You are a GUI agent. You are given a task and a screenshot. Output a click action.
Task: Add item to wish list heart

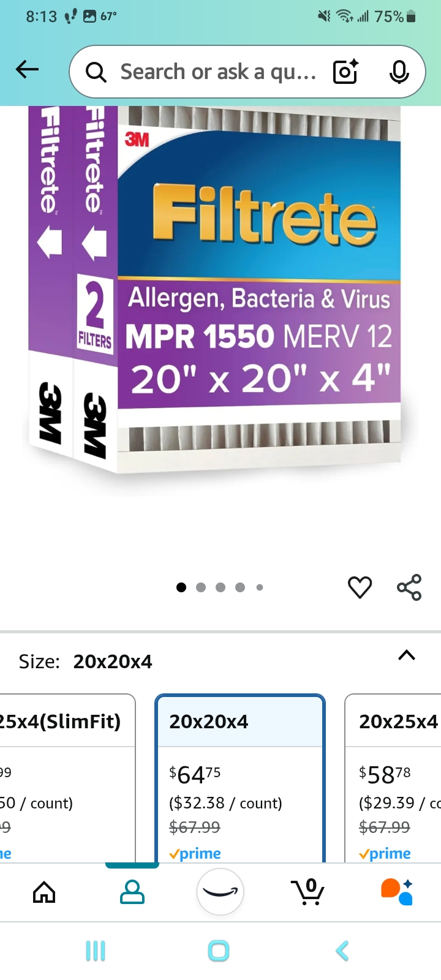coord(360,587)
